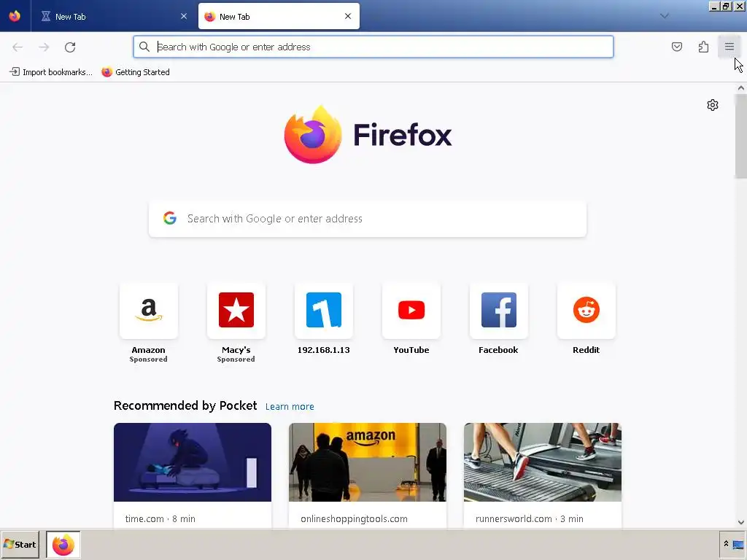Click the scrollbar up arrow
Image resolution: width=747 pixels, height=560 pixels.
(x=741, y=87)
